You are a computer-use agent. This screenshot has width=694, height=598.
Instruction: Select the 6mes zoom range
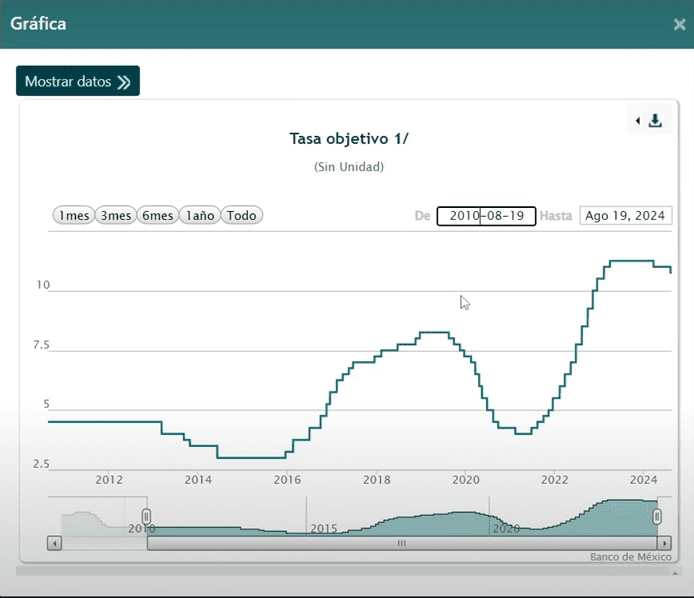click(157, 216)
